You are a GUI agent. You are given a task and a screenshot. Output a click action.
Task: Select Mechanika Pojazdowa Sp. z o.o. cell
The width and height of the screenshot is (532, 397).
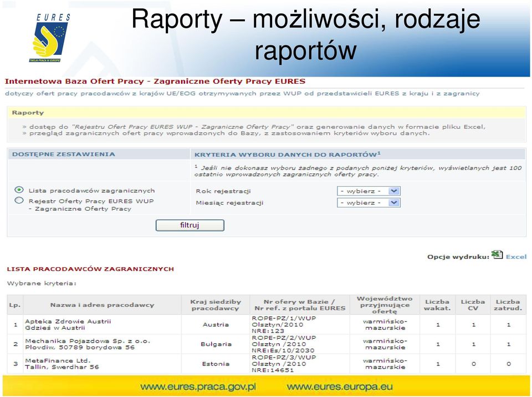coord(102,344)
